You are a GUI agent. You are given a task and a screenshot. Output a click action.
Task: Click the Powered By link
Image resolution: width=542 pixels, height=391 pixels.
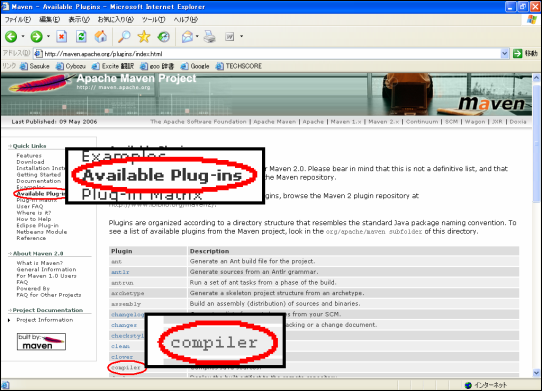33,289
